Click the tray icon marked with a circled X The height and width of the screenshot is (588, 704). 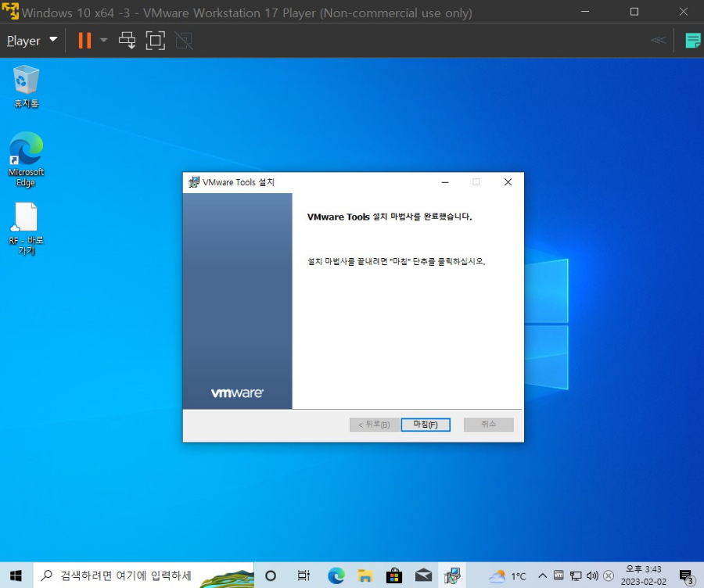[609, 575]
